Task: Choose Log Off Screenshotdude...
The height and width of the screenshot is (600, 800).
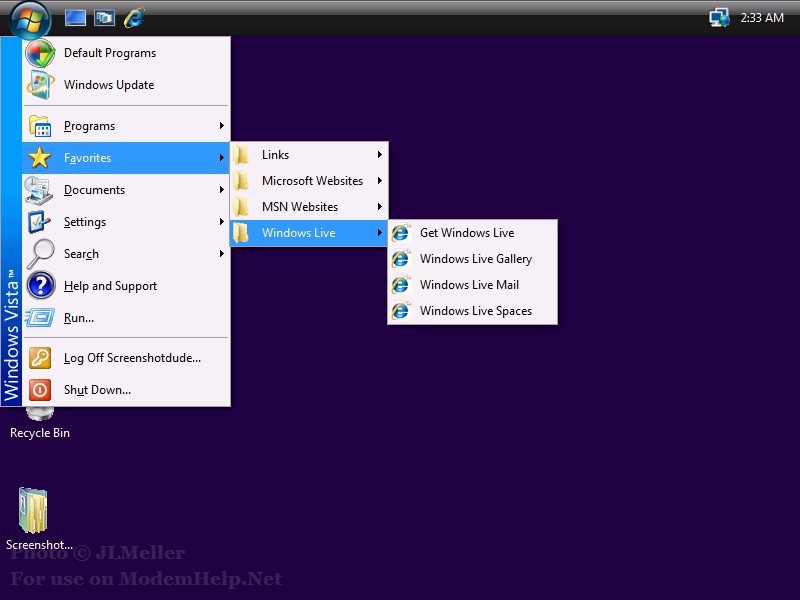Action: [132, 358]
